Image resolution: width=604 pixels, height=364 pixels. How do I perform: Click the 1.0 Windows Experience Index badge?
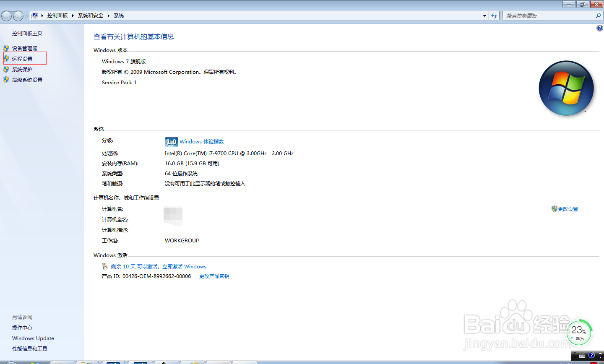pos(172,142)
